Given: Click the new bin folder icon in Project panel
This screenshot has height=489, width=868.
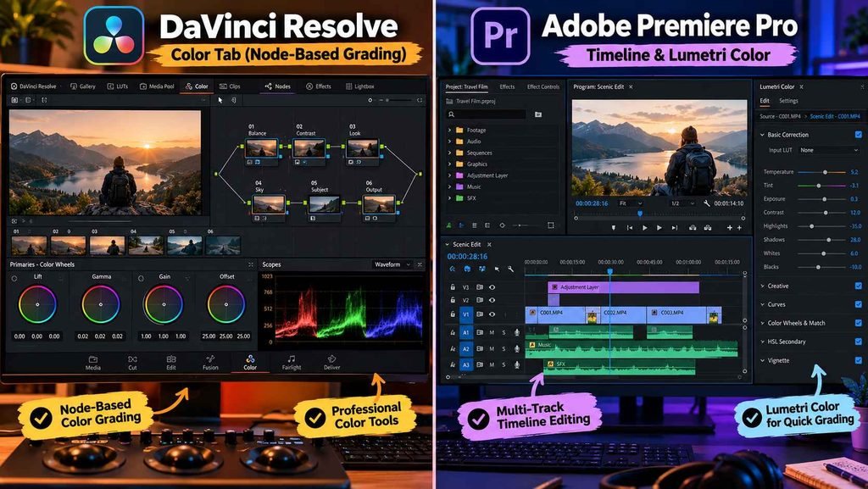Looking at the screenshot, I should (538, 114).
